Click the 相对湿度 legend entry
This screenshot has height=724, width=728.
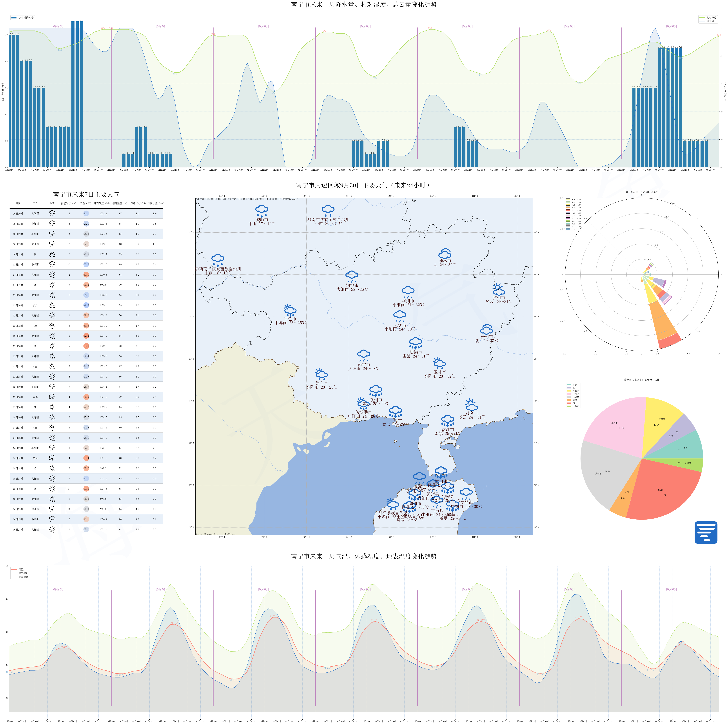(708, 18)
